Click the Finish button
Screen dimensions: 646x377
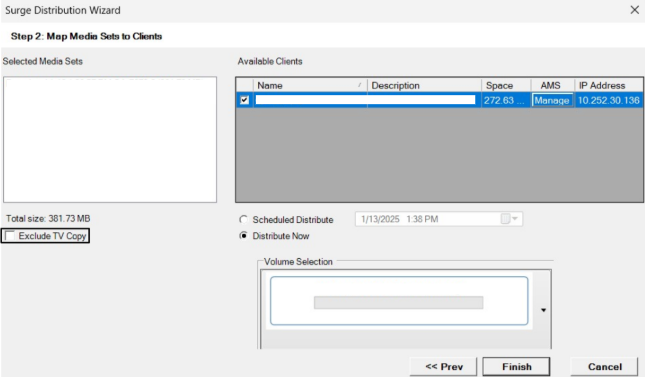pos(516,366)
